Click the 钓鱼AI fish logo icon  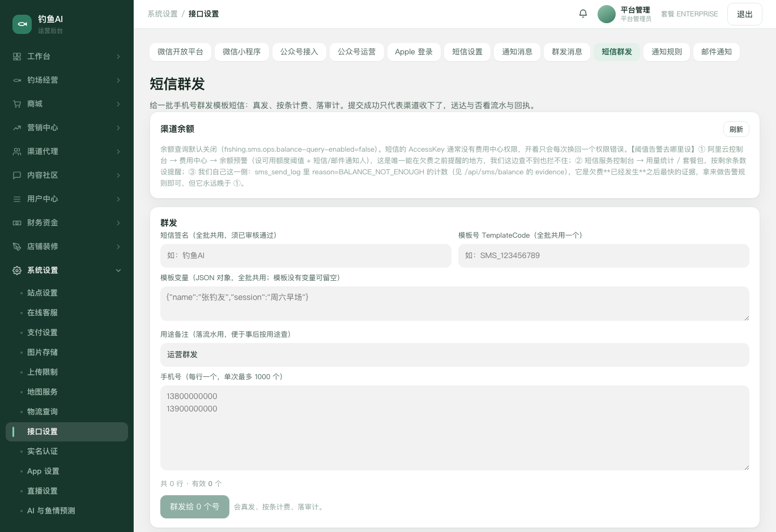coord(22,24)
